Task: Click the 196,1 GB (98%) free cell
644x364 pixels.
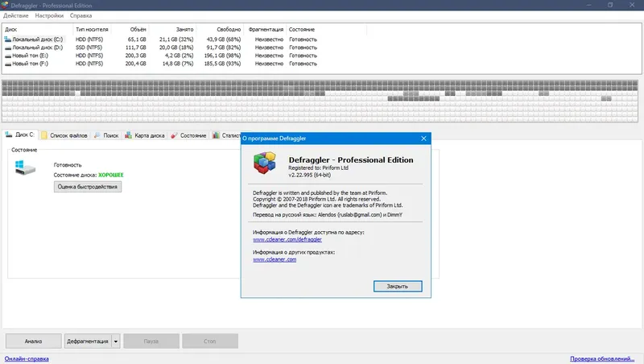Action: [222, 56]
